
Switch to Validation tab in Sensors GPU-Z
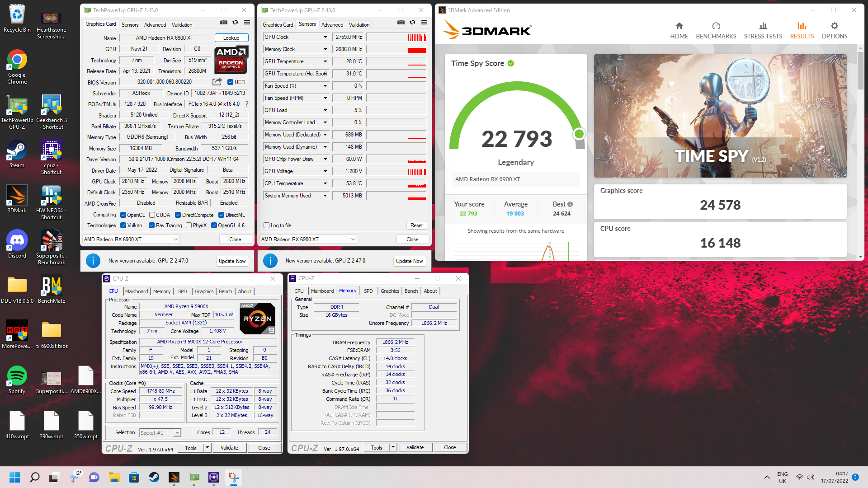point(359,25)
